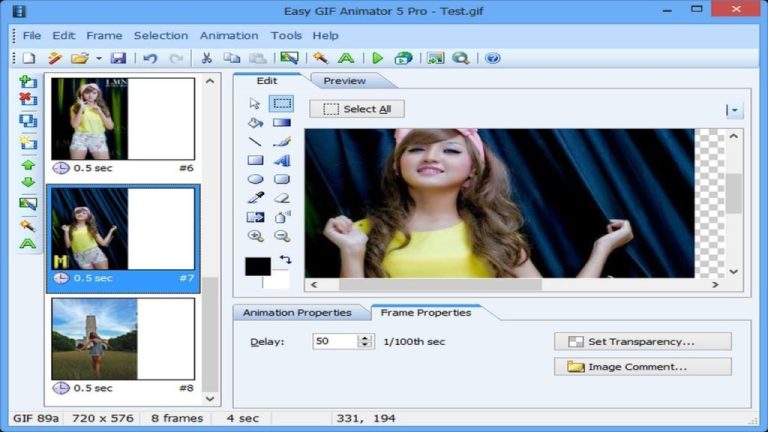The height and width of the screenshot is (432, 768).
Task: Select the paintbrush tool
Action: pos(282,142)
